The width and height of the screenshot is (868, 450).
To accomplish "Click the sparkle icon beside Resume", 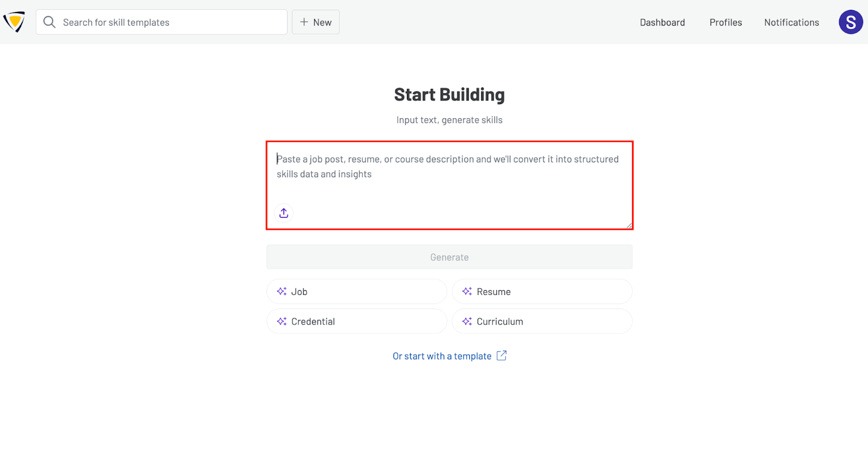I will click(x=467, y=292).
